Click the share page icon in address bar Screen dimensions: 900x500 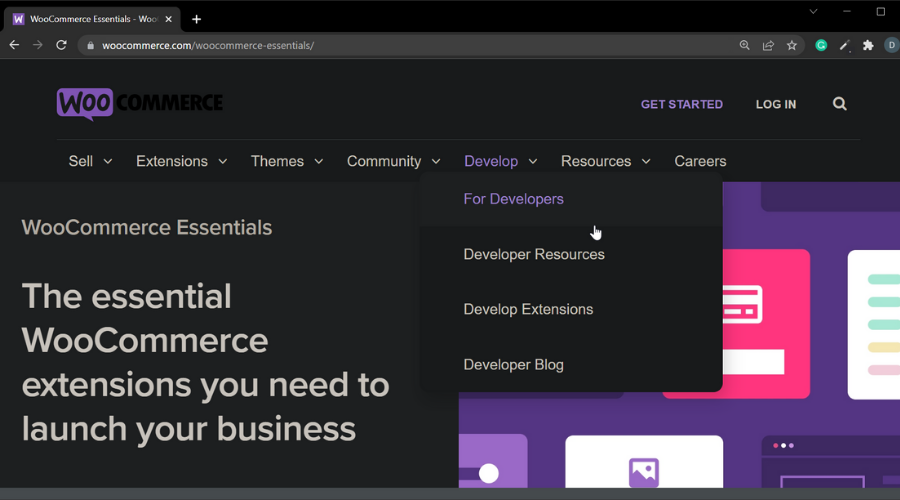pyautogui.click(x=768, y=45)
